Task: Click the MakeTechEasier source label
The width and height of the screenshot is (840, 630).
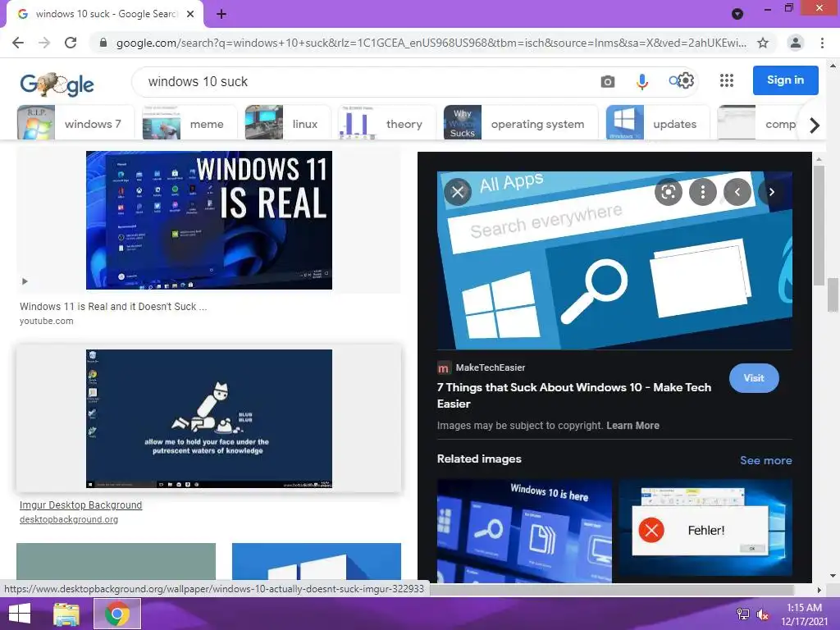Action: tap(491, 367)
